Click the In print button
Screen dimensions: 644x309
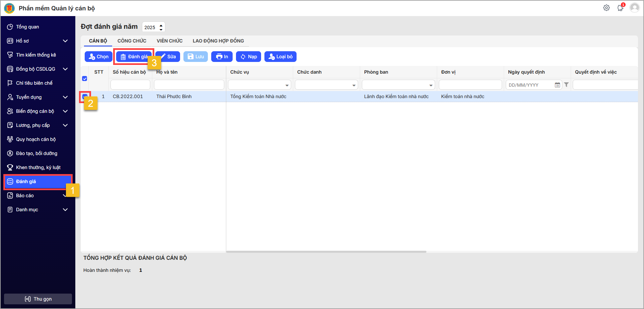(222, 57)
